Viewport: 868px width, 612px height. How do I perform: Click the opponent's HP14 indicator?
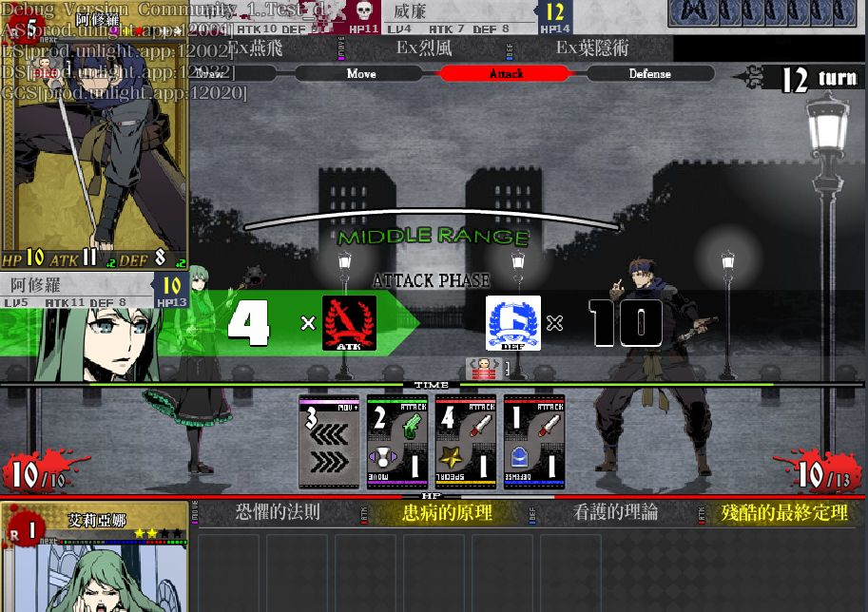(554, 18)
